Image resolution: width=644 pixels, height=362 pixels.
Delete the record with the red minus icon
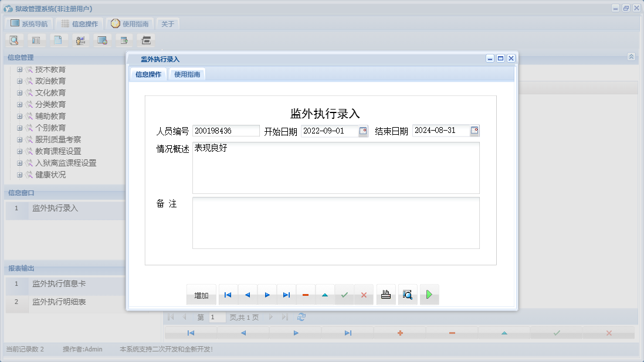click(305, 295)
